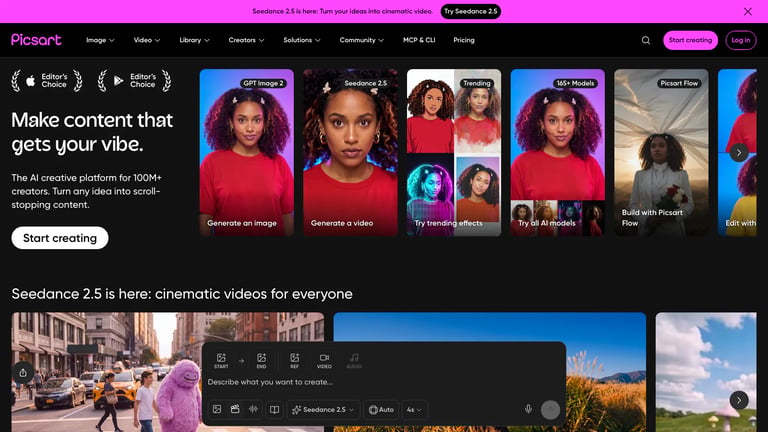768x432 pixels.
Task: Click the Seedance 2.5 tag on the video card
Action: [x=365, y=83]
